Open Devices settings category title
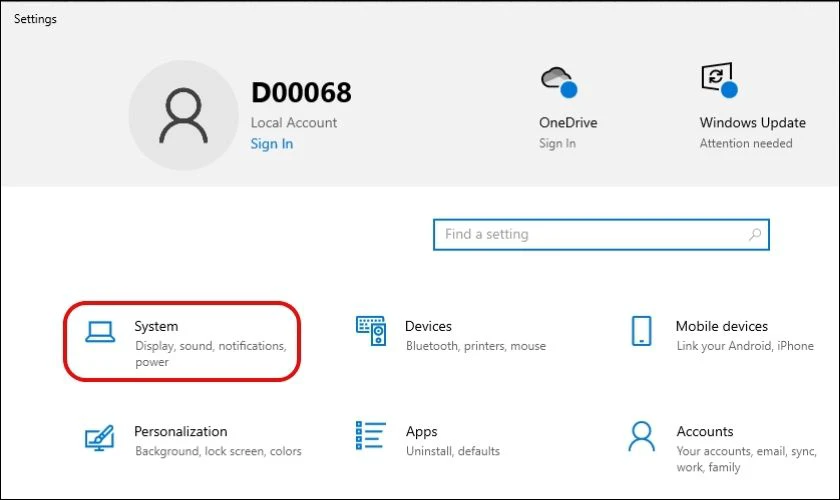 (428, 326)
